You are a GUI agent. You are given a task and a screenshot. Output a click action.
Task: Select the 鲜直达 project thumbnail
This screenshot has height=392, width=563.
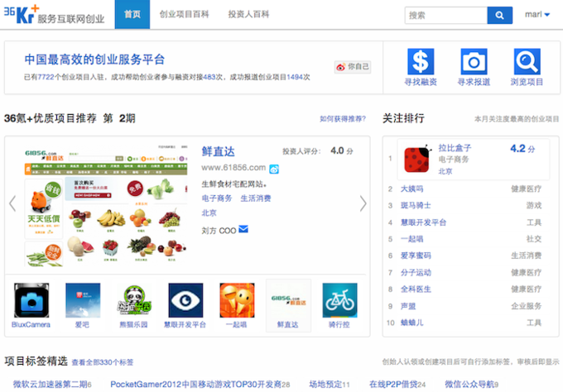[x=288, y=300]
